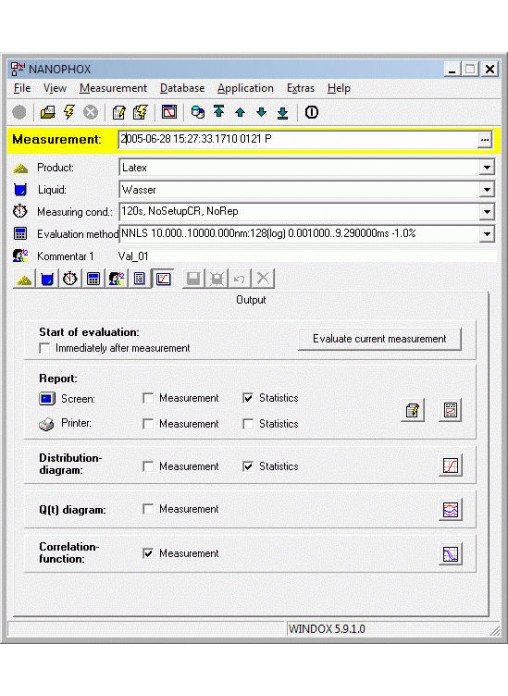This screenshot has height=696, width=508.
Task: Click the Measurement date input field
Action: (299, 139)
